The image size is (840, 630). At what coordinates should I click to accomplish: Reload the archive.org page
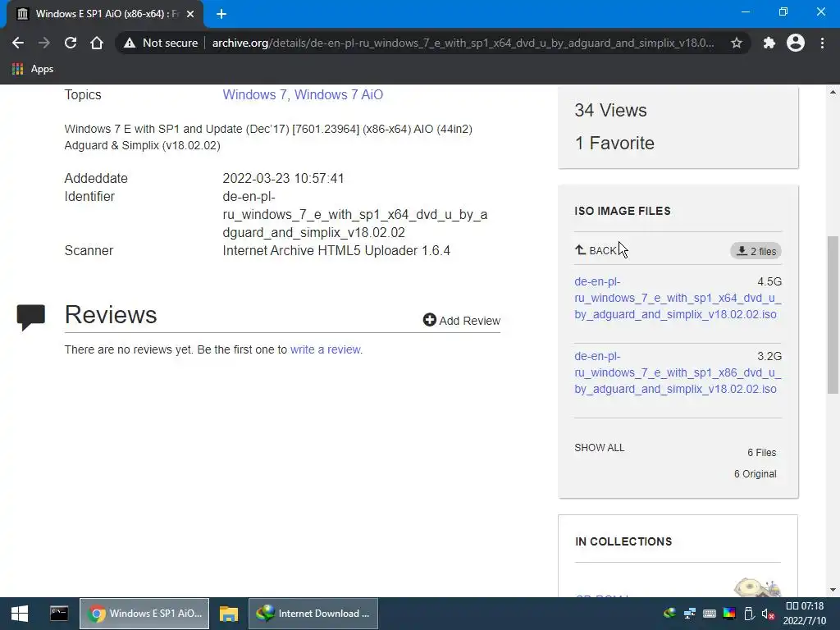71,43
